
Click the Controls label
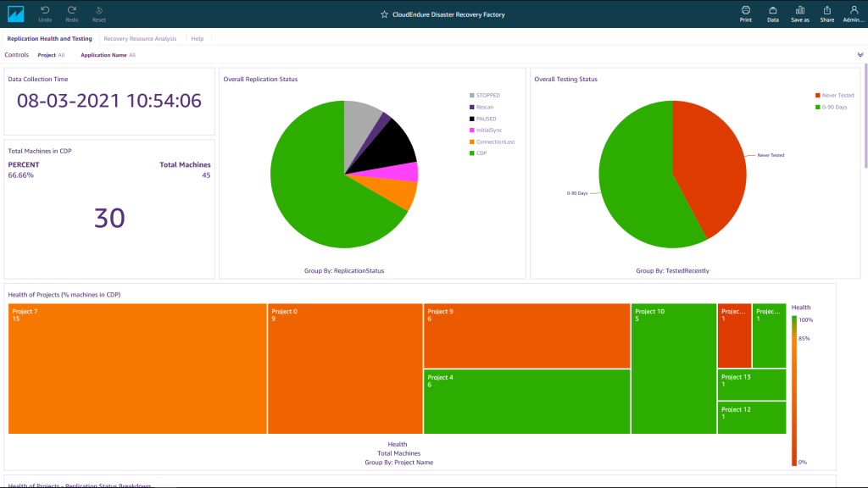point(16,55)
